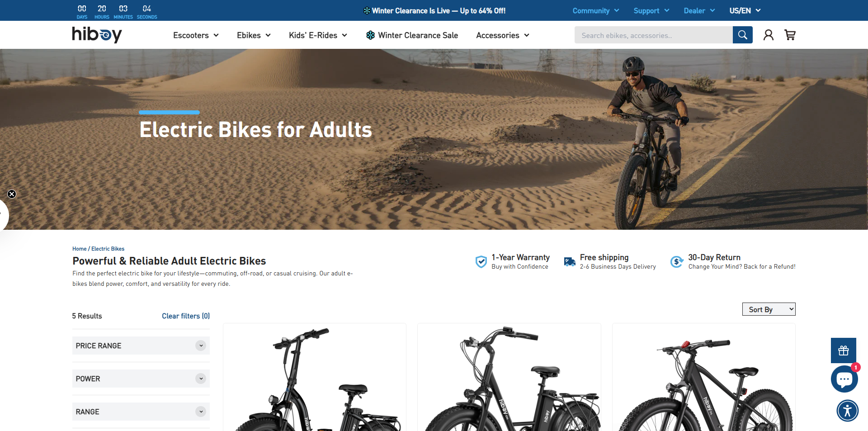
Task: Click the Home breadcrumb link
Action: point(79,249)
